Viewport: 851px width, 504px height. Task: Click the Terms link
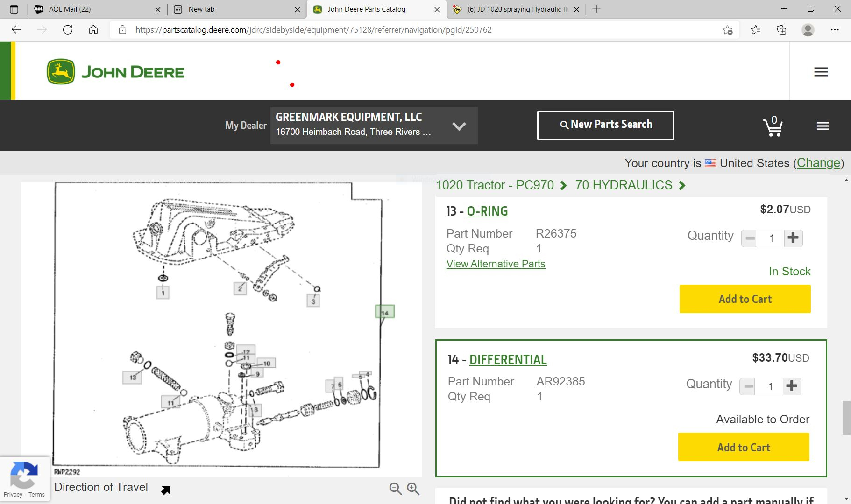(x=36, y=495)
